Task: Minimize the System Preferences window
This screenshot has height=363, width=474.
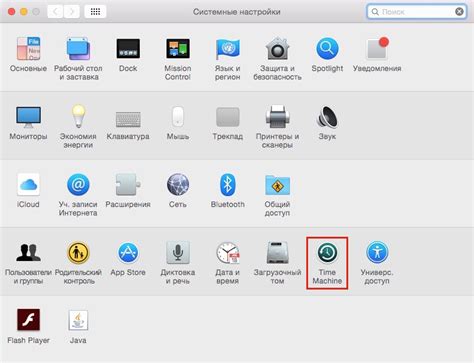Action: 24,12
